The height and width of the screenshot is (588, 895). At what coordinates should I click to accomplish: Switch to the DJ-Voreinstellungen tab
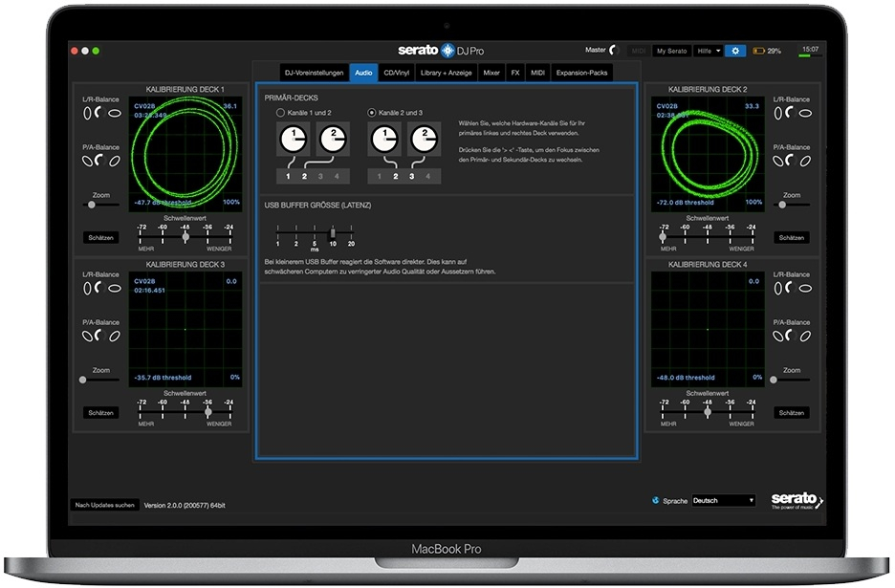(314, 73)
